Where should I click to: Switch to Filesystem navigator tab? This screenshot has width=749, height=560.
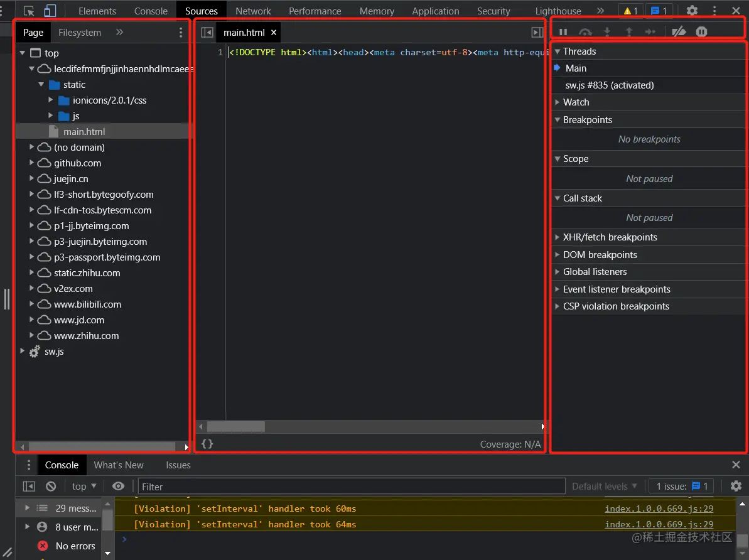pos(79,32)
